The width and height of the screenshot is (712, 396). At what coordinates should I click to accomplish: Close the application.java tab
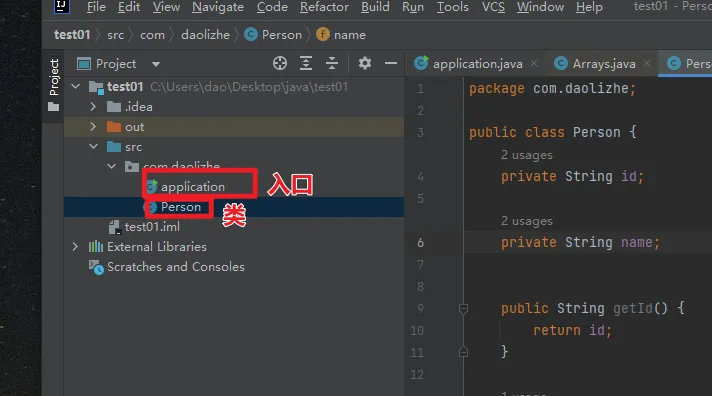(x=534, y=64)
